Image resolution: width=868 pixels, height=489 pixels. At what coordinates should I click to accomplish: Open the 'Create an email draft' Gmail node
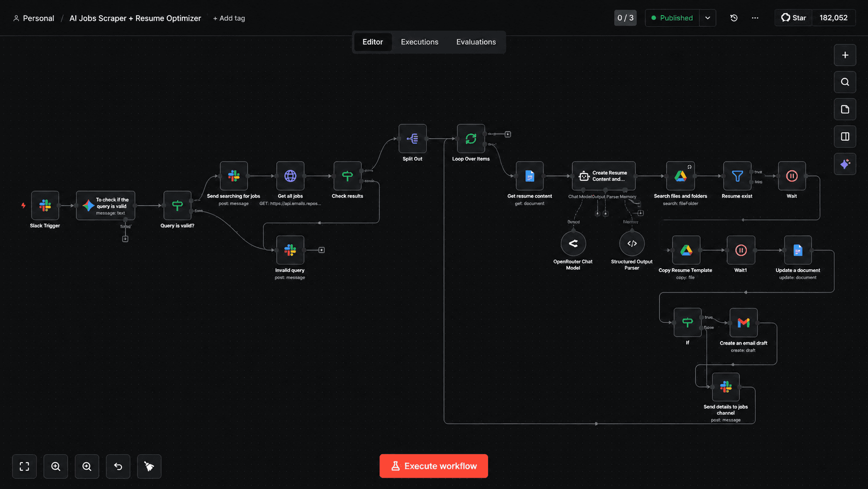[743, 322]
